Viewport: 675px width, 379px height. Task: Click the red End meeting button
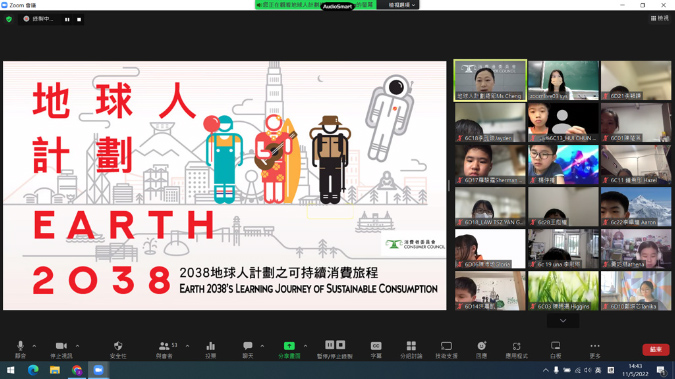pyautogui.click(x=656, y=349)
